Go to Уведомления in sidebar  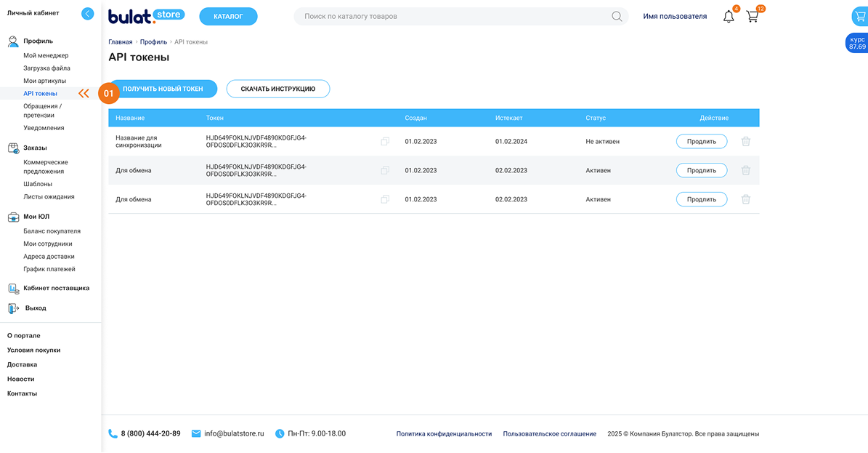pos(44,128)
